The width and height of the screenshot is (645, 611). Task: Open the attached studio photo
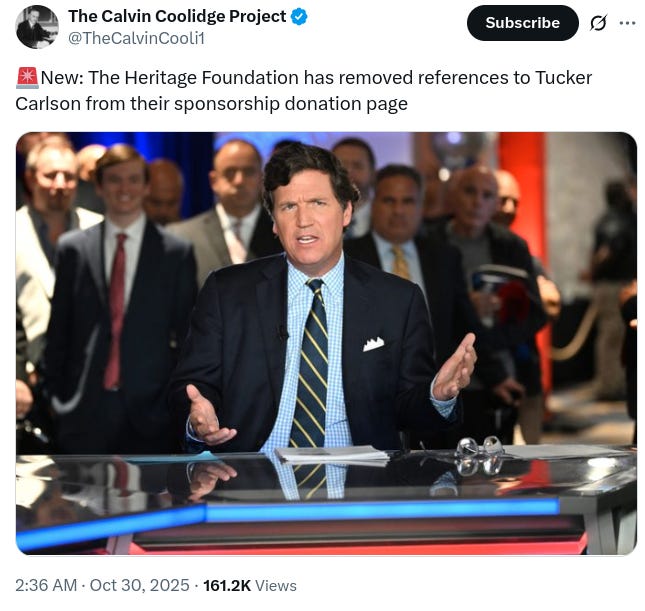[x=326, y=344]
